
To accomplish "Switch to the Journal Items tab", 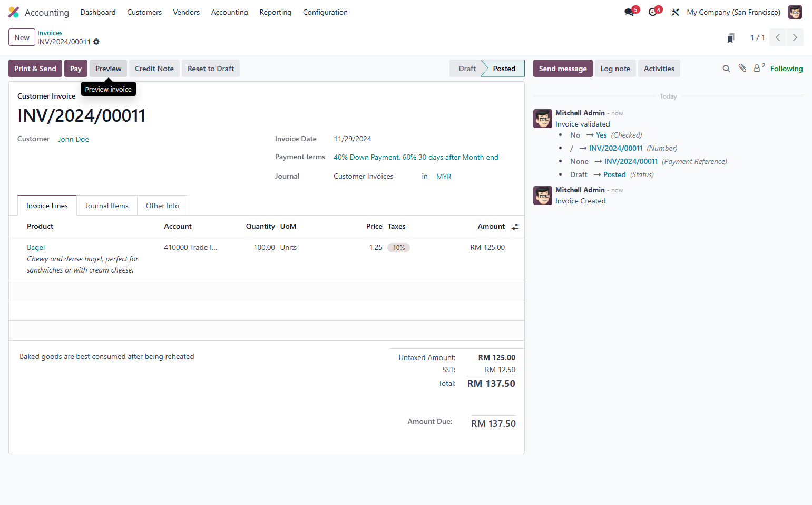I will point(107,206).
